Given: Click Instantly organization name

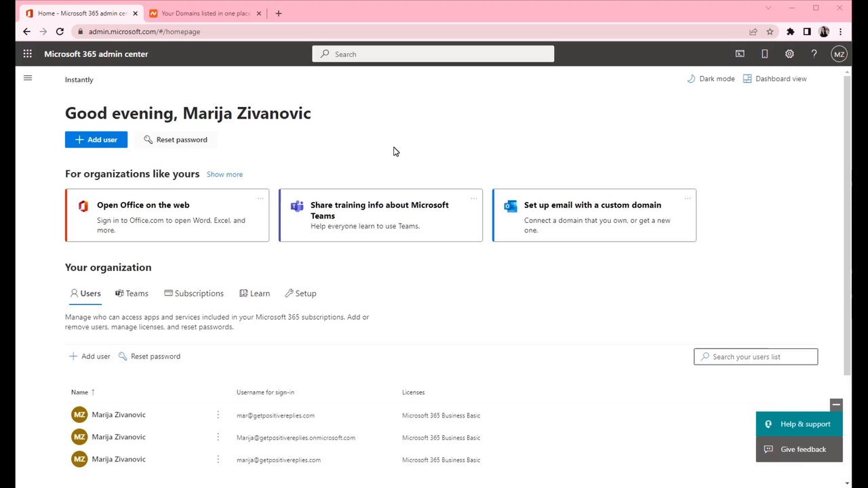Looking at the screenshot, I should coord(79,80).
